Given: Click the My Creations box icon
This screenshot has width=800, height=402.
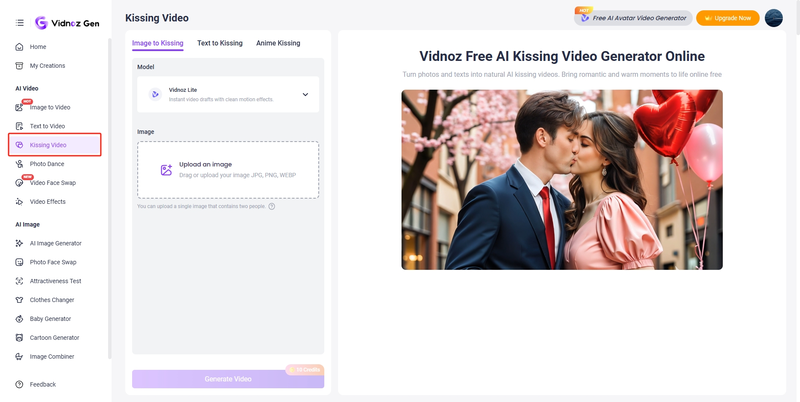Looking at the screenshot, I should 19,66.
